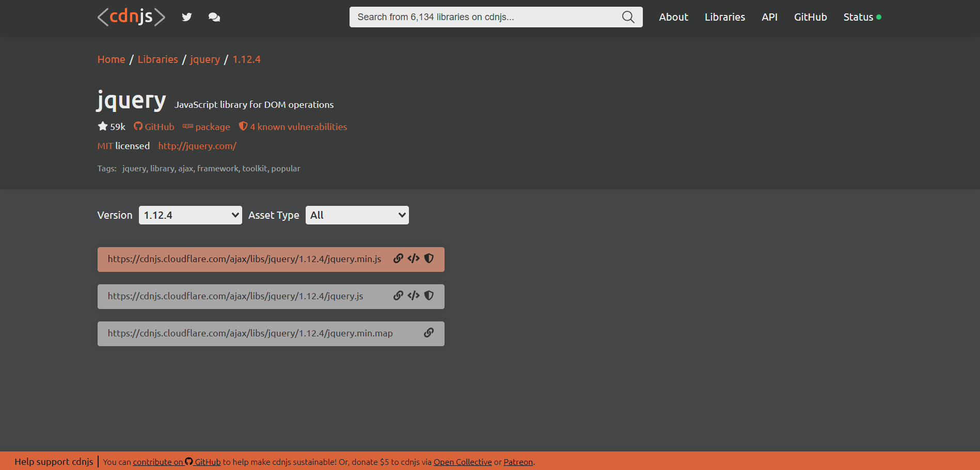980x470 pixels.
Task: Open the Asset Type dropdown
Action: click(x=357, y=215)
